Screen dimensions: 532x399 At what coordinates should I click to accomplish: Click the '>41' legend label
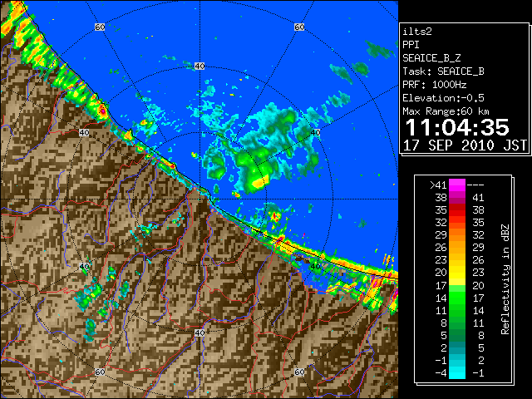coord(438,185)
